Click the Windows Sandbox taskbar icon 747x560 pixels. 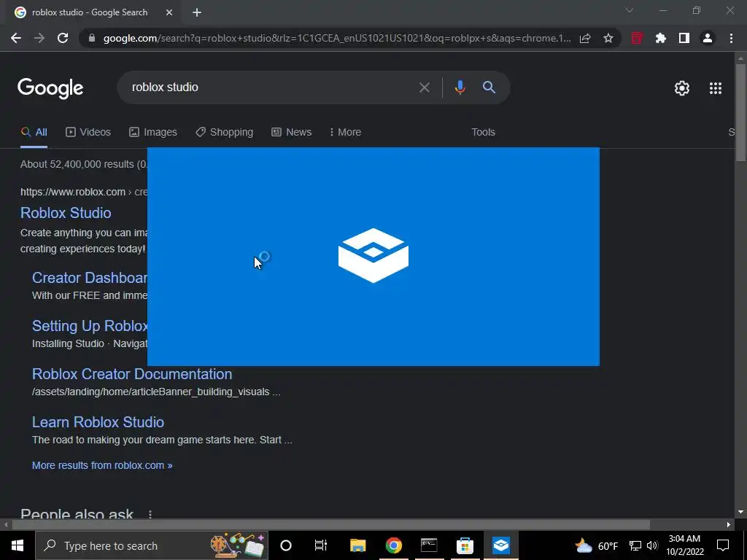pyautogui.click(x=501, y=545)
